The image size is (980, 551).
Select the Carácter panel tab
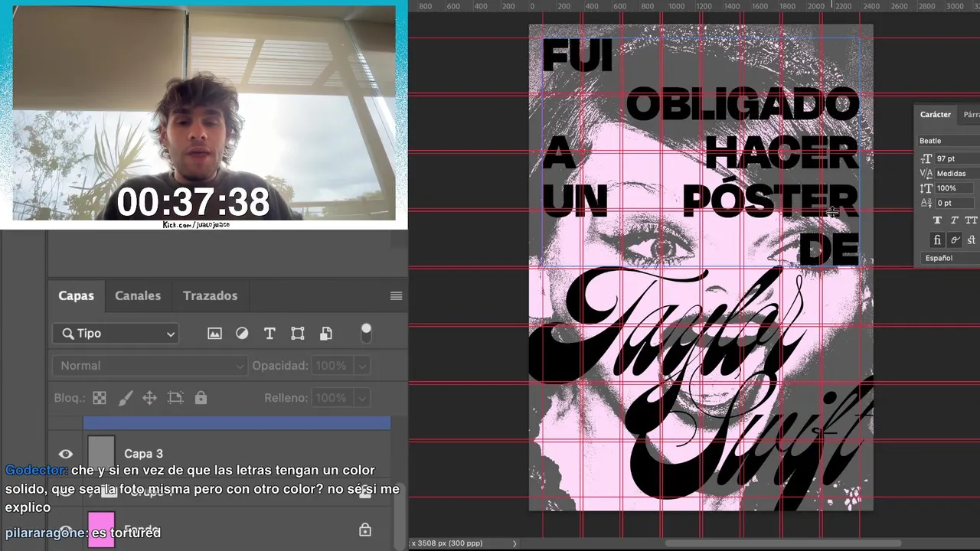[x=935, y=115]
